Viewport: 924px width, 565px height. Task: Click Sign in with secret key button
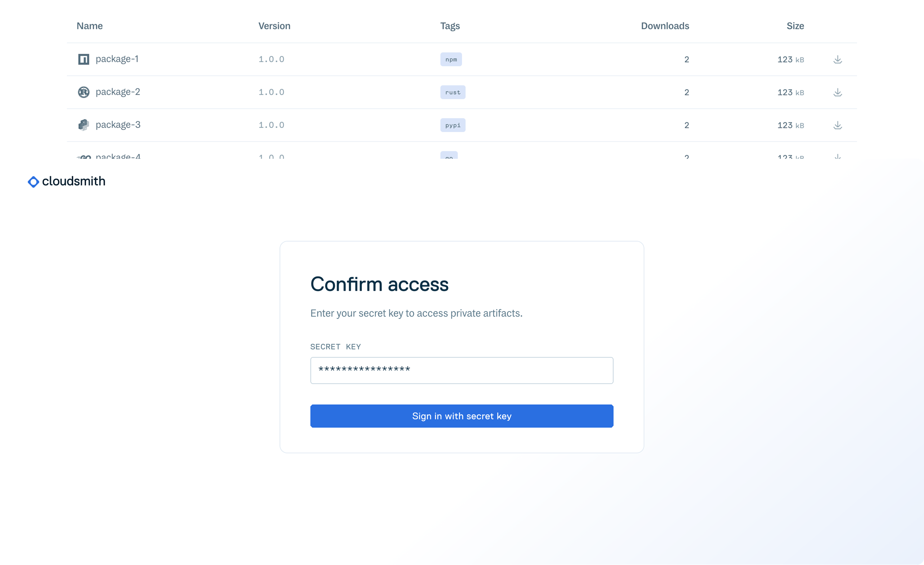click(462, 416)
